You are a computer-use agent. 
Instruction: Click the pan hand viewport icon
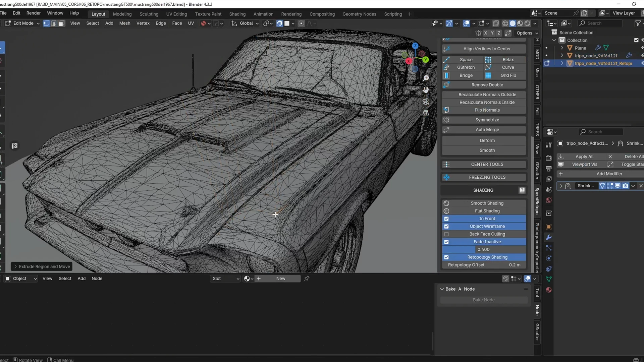click(426, 90)
